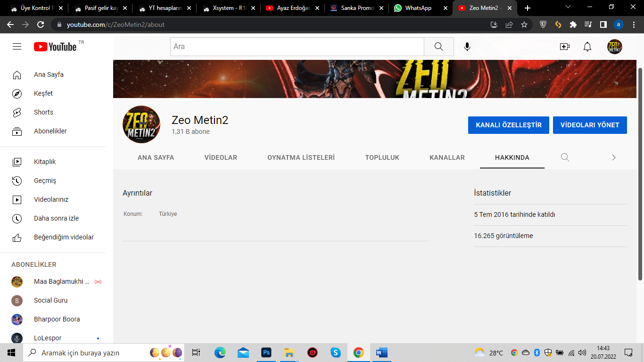Open Daha sonra izle playlist
This screenshot has width=644, height=362.
click(57, 218)
